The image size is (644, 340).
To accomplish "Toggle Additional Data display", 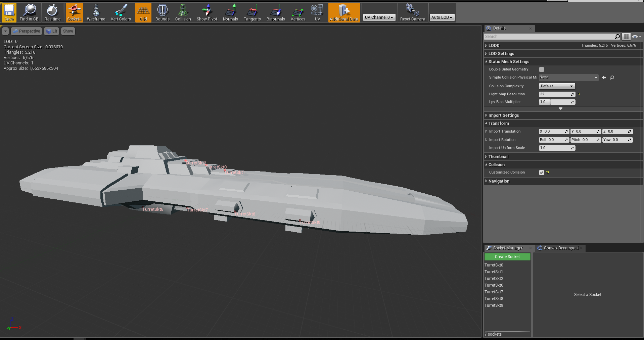I will [x=344, y=13].
